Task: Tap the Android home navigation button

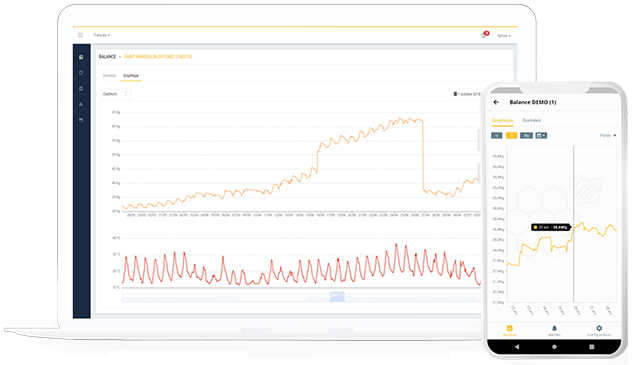Action: 554,347
